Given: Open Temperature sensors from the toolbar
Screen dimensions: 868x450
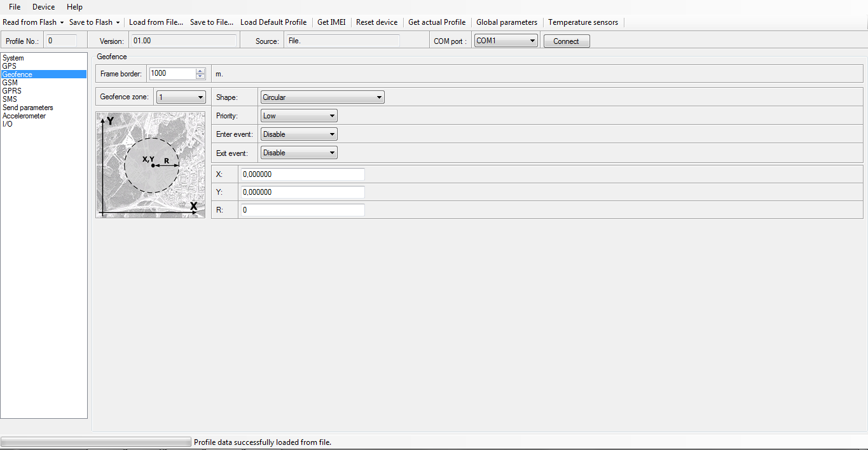Looking at the screenshot, I should coord(582,22).
